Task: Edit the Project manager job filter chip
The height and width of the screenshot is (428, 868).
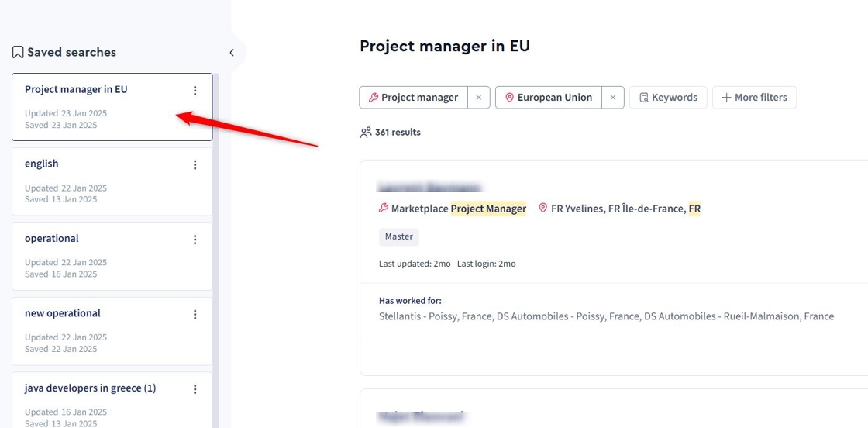Action: click(413, 98)
